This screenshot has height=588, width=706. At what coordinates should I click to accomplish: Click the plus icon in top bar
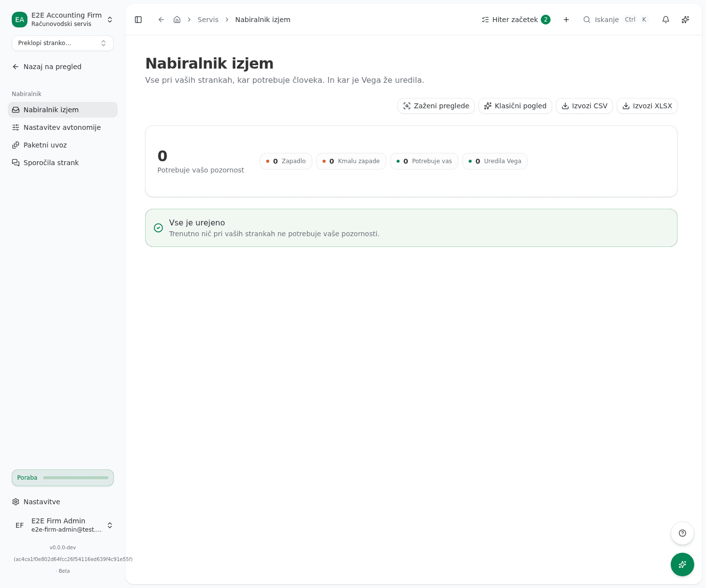[566, 20]
